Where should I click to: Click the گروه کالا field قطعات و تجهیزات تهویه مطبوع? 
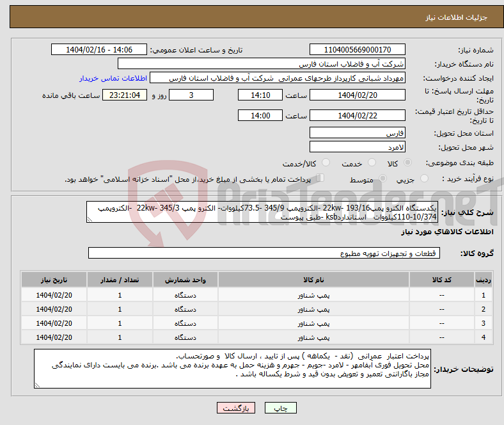point(264,253)
